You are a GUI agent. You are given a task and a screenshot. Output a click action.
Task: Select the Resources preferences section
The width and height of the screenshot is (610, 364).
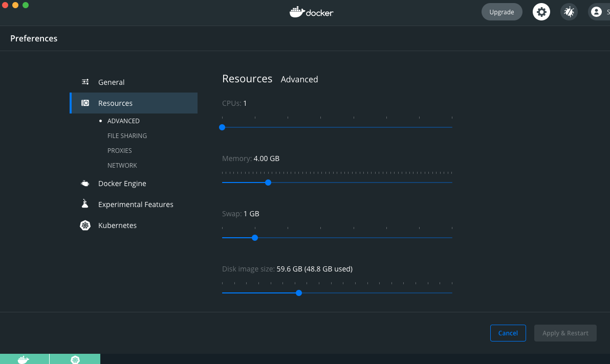pos(134,103)
